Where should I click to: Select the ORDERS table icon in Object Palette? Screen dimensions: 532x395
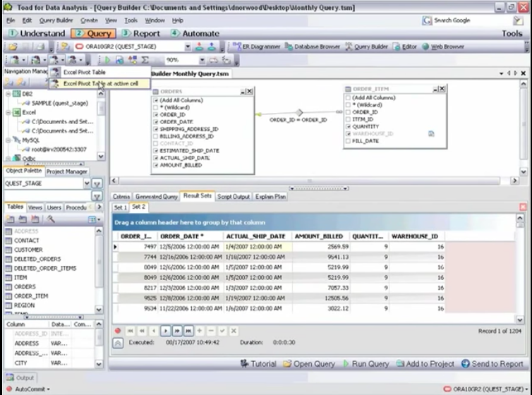point(9,287)
